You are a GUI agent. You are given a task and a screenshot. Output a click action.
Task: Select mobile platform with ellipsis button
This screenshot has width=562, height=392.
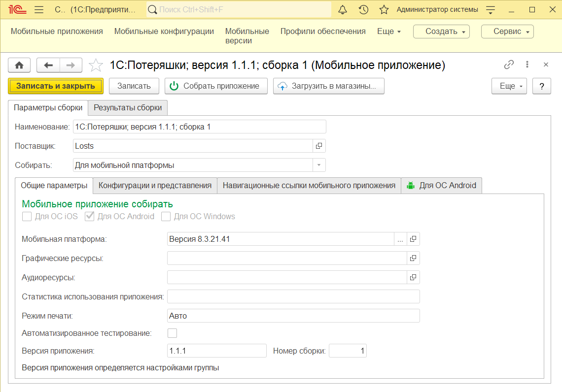point(400,239)
